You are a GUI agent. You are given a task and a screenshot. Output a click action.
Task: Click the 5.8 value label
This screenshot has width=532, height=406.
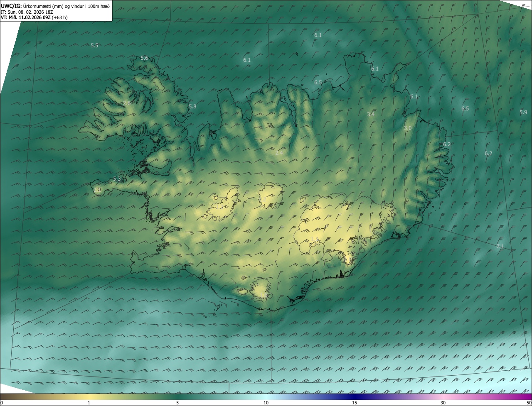(x=192, y=107)
